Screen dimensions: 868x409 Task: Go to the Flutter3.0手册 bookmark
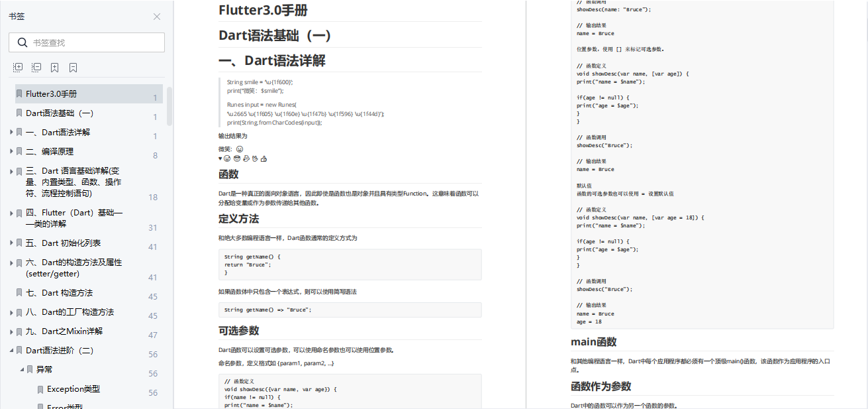point(51,93)
